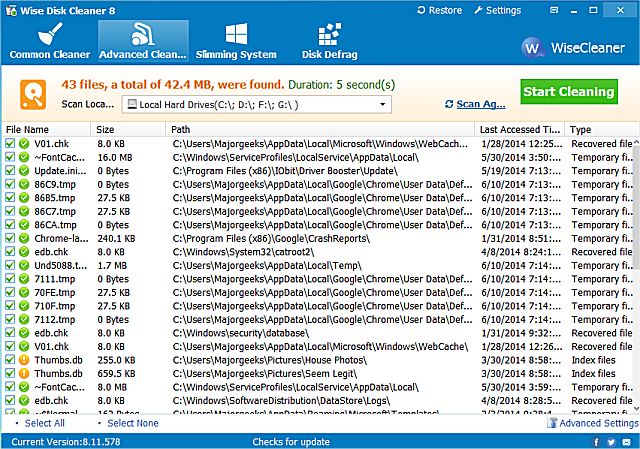Click the green status icon for Chrome-la... row
This screenshot has width=640, height=449.
tap(24, 238)
